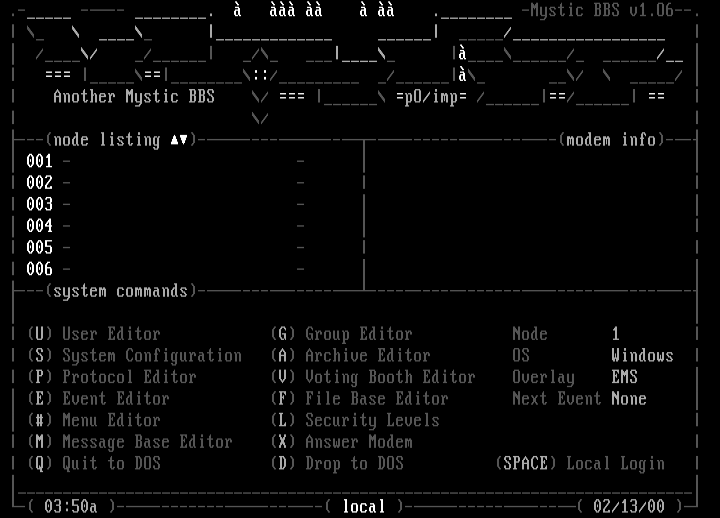Select node 001 in node listing
Screen dimensions: 720x518
(x=40, y=161)
